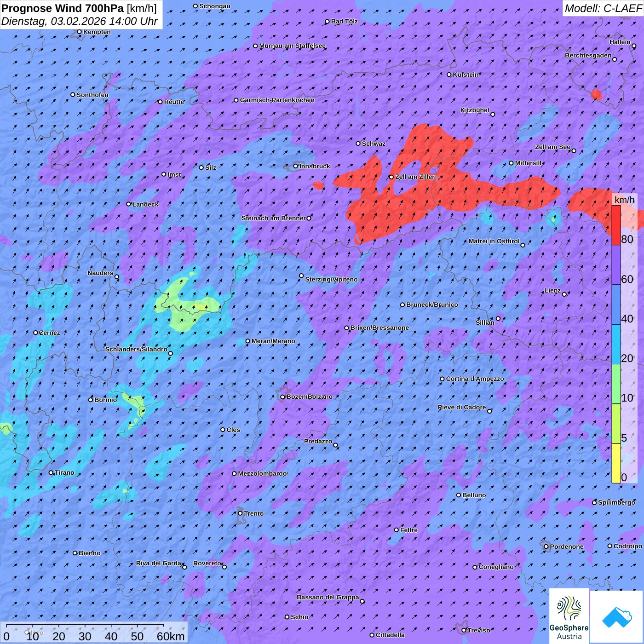This screenshot has height=644, width=644.
Task: Click the purple 60 km/h legend swatch
Action: click(616, 265)
